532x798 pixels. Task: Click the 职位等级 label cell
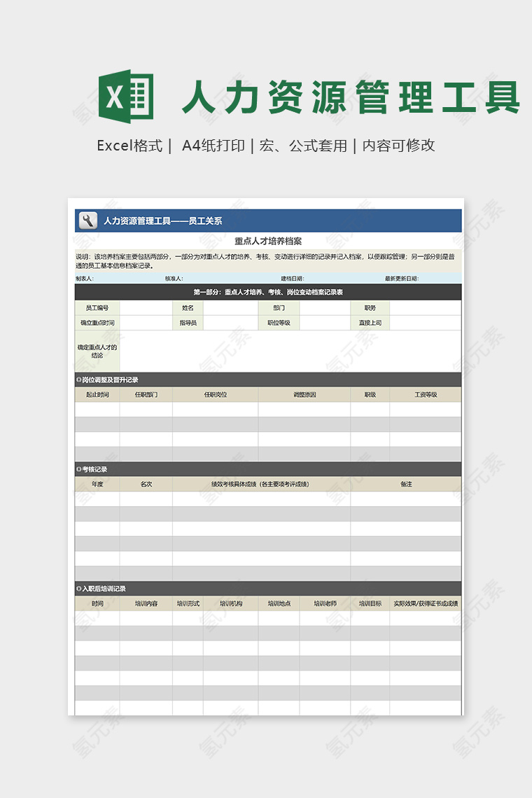tap(279, 323)
